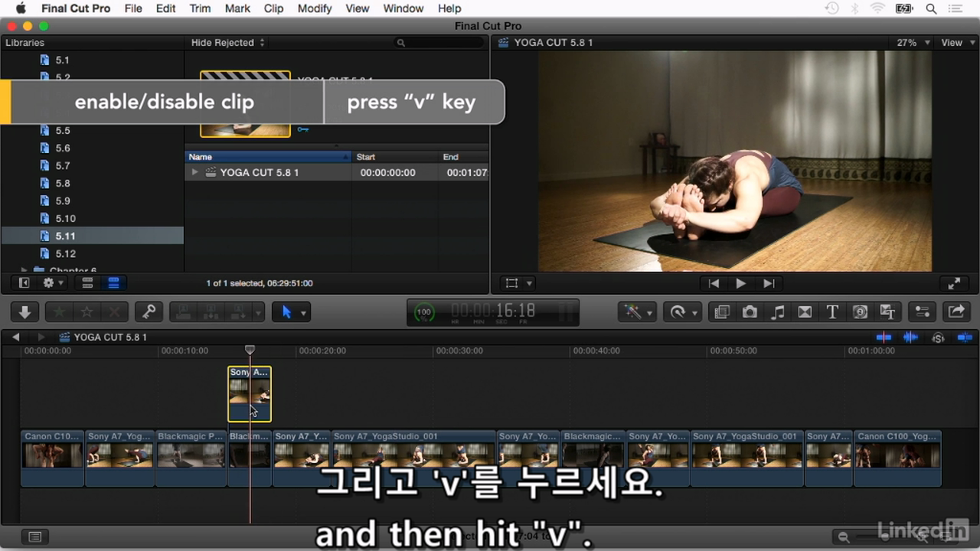Screen dimensions: 980x551
Task: Click the timeline playhead marker
Action: [x=250, y=350]
